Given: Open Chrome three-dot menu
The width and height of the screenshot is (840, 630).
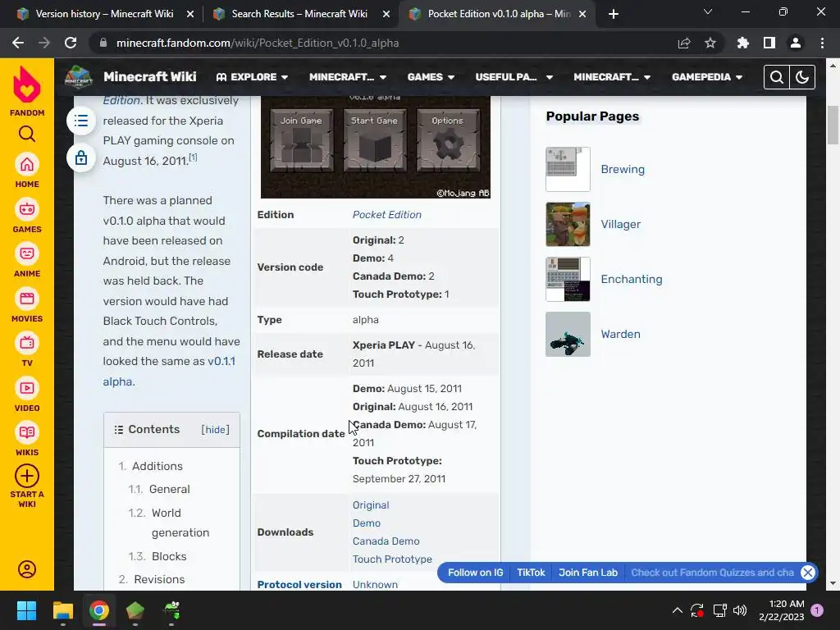Looking at the screenshot, I should [822, 43].
